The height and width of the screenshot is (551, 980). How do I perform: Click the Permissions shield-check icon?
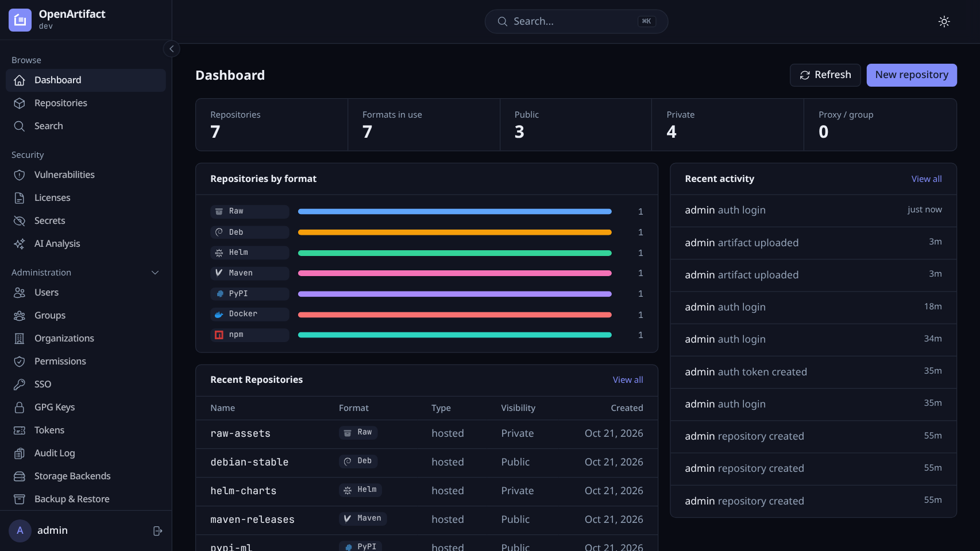point(20,362)
